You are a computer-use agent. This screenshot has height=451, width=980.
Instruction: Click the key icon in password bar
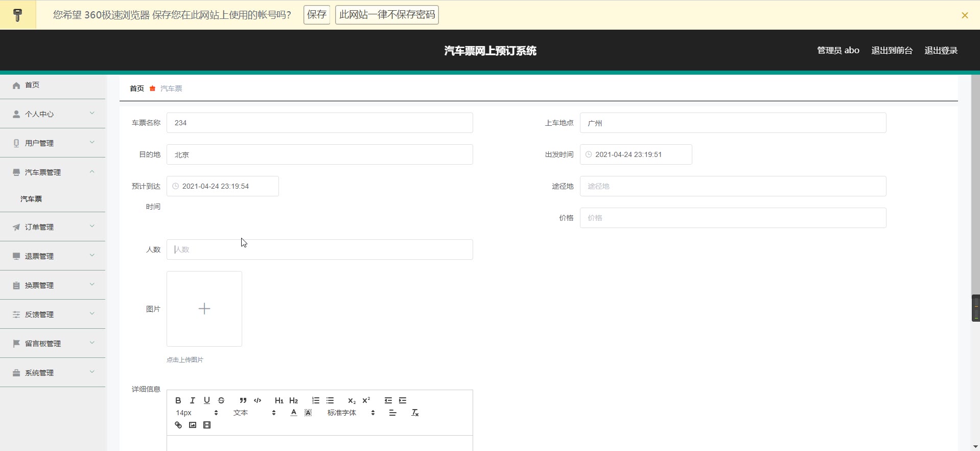coord(18,15)
